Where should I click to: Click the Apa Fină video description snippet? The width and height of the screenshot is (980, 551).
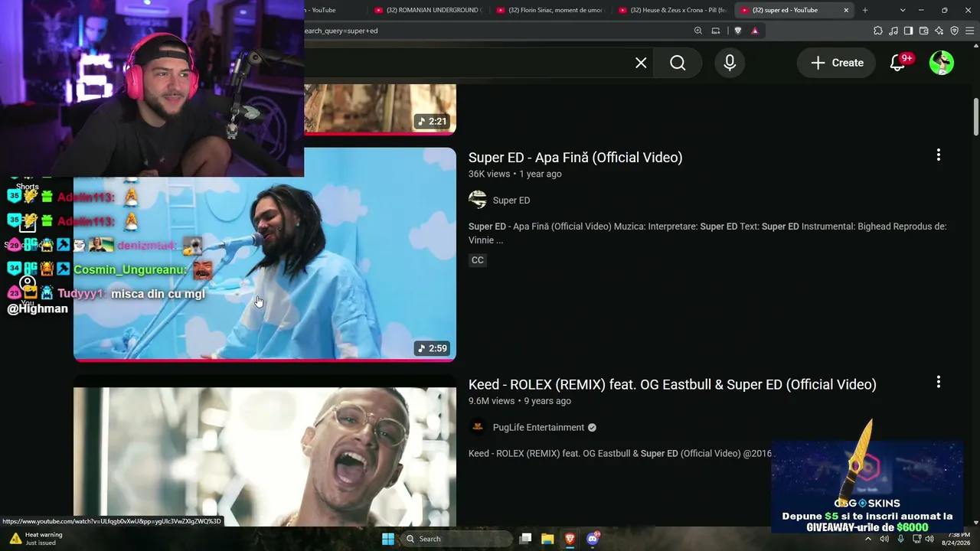tap(707, 233)
